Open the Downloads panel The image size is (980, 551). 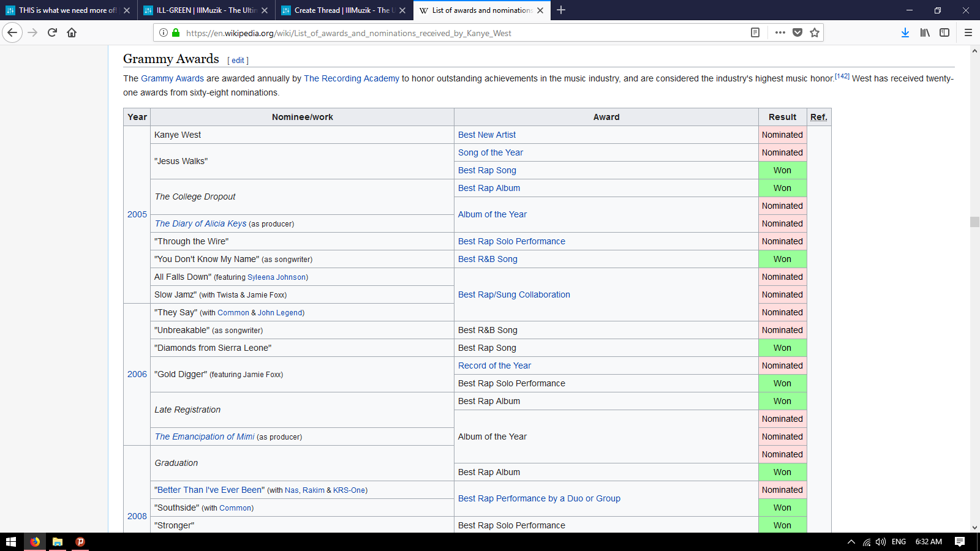(x=905, y=32)
